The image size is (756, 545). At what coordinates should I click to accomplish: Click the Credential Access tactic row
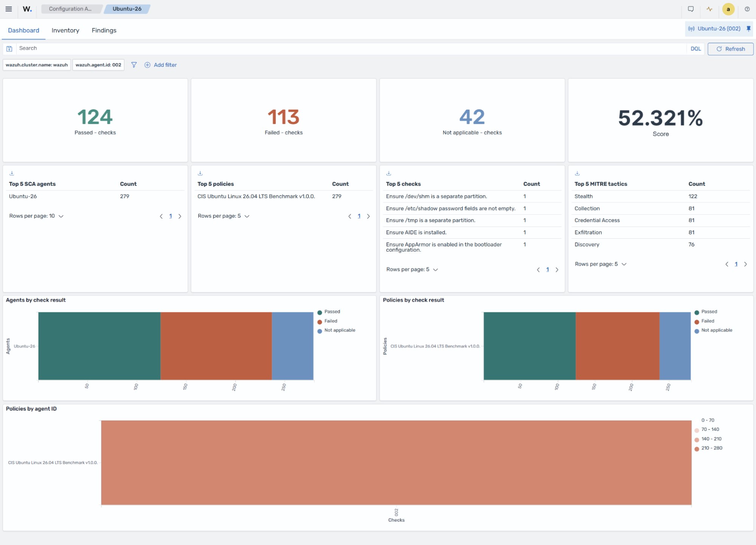660,220
